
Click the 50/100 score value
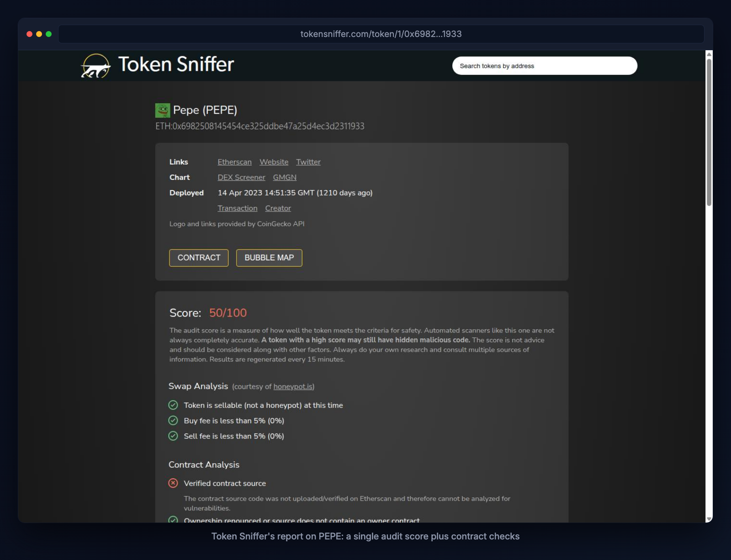coord(228,313)
